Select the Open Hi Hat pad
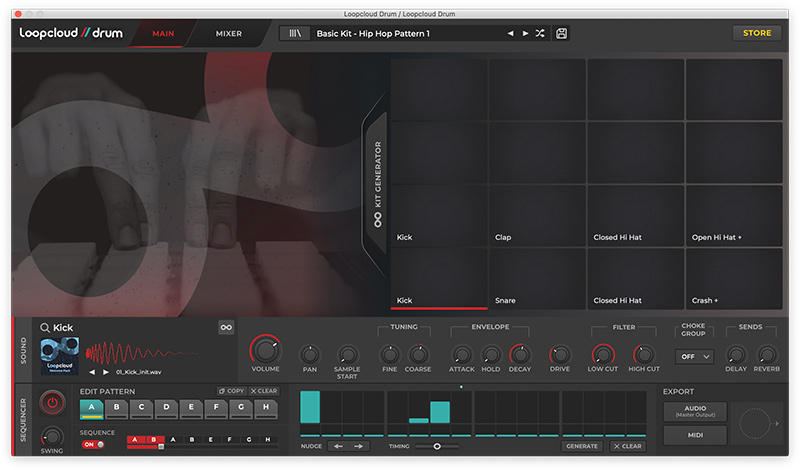 coord(734,215)
